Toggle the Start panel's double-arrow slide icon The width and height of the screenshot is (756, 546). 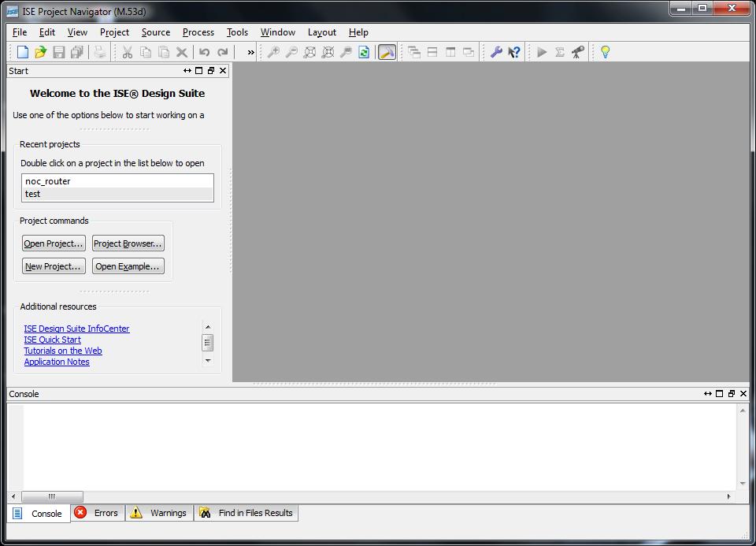click(187, 71)
